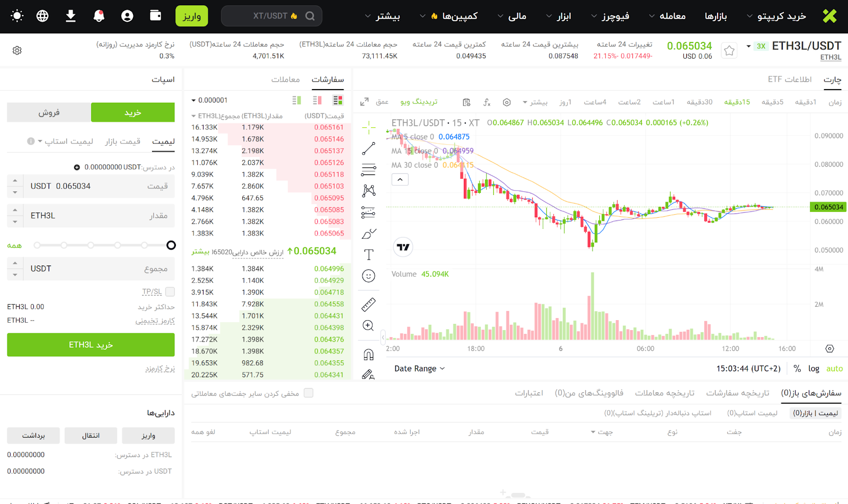
Task: Open the user profile icon
Action: point(127,16)
